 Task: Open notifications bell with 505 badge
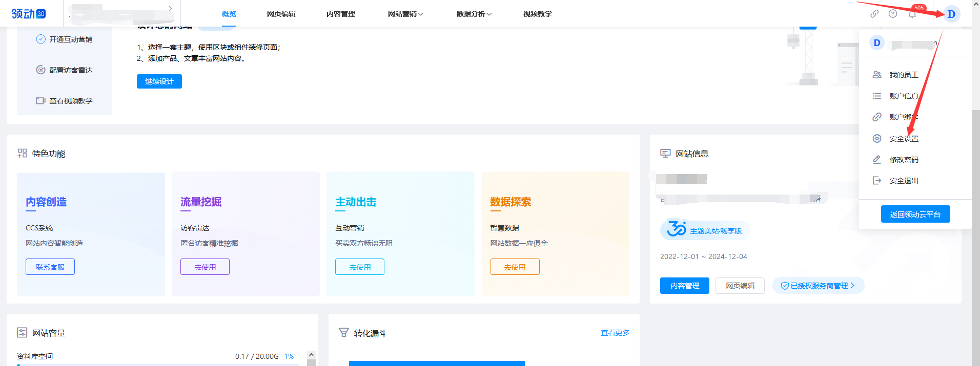912,14
